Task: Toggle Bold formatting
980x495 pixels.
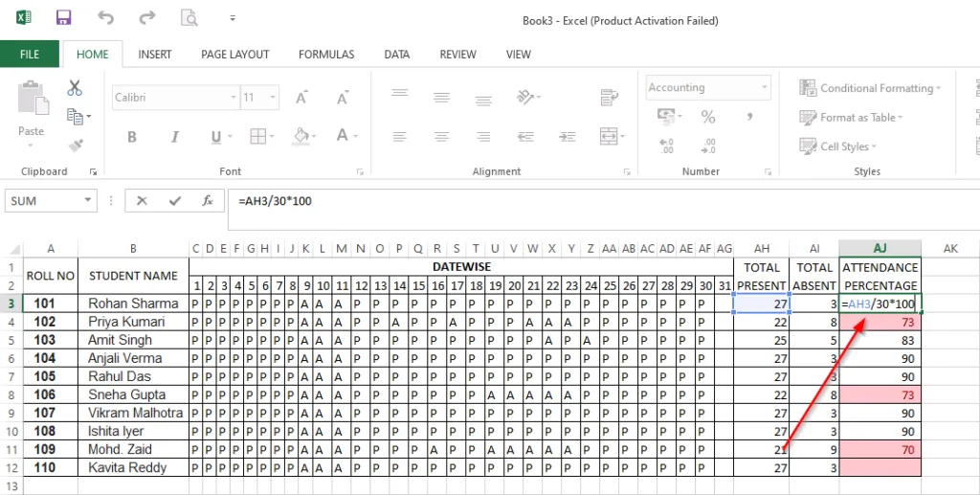Action: pos(132,137)
